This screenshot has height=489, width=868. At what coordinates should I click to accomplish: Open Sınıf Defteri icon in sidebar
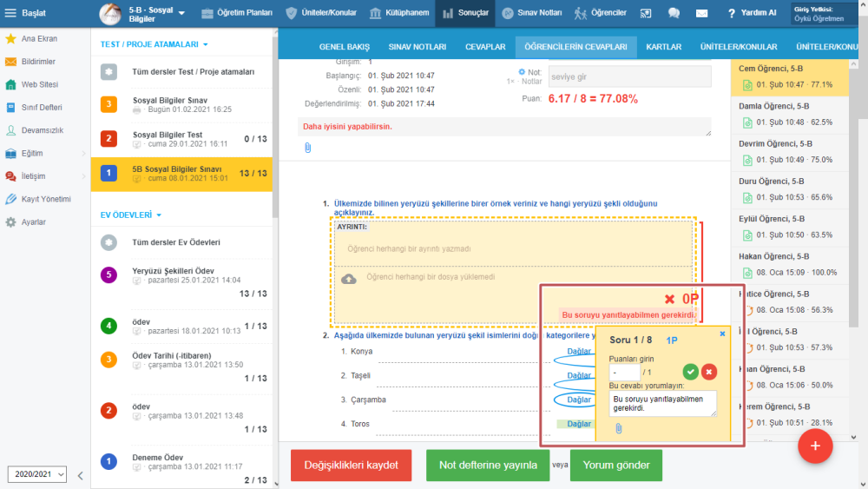10,108
